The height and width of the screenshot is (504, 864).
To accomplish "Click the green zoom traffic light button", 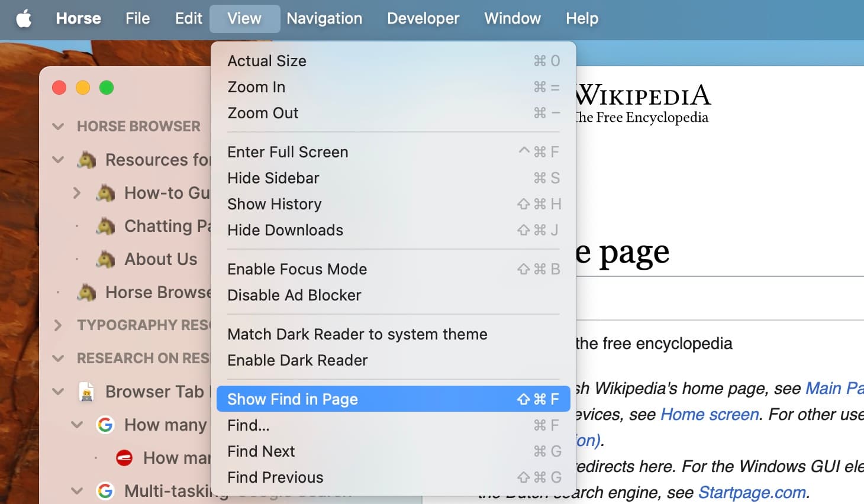I will (107, 87).
